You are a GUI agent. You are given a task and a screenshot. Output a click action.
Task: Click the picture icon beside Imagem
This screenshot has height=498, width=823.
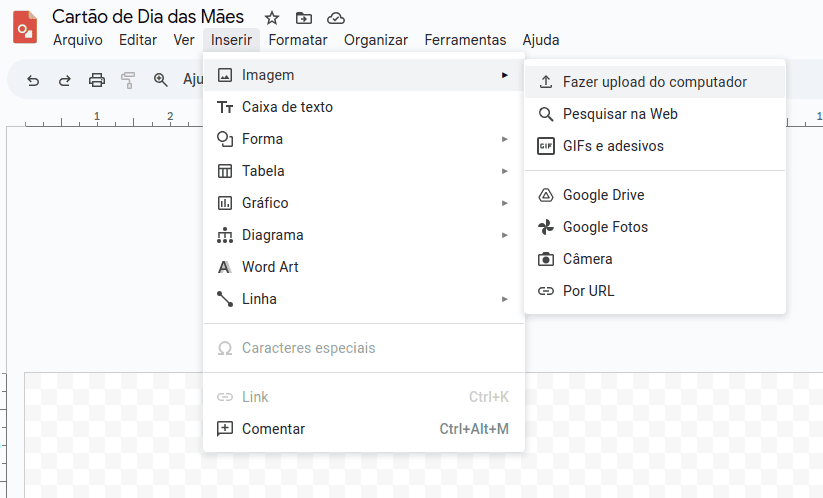pyautogui.click(x=225, y=75)
